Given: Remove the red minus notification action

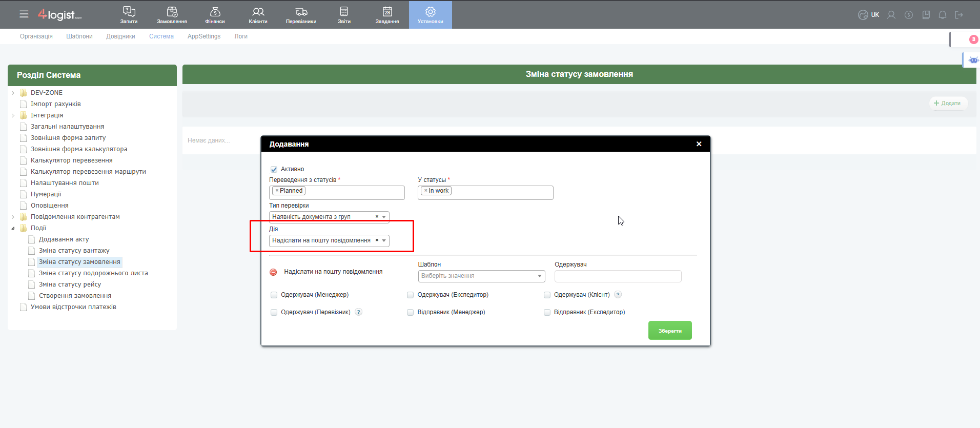Looking at the screenshot, I should click(x=273, y=272).
